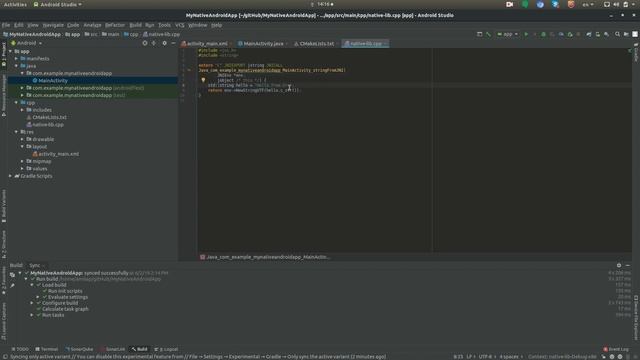Hide the project tool window
The height and width of the screenshot is (360, 640).
point(173,43)
